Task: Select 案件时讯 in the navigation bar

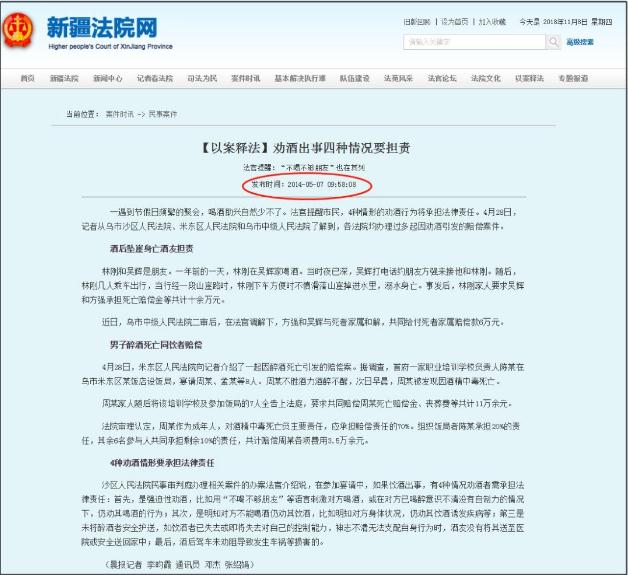Action: coord(245,78)
